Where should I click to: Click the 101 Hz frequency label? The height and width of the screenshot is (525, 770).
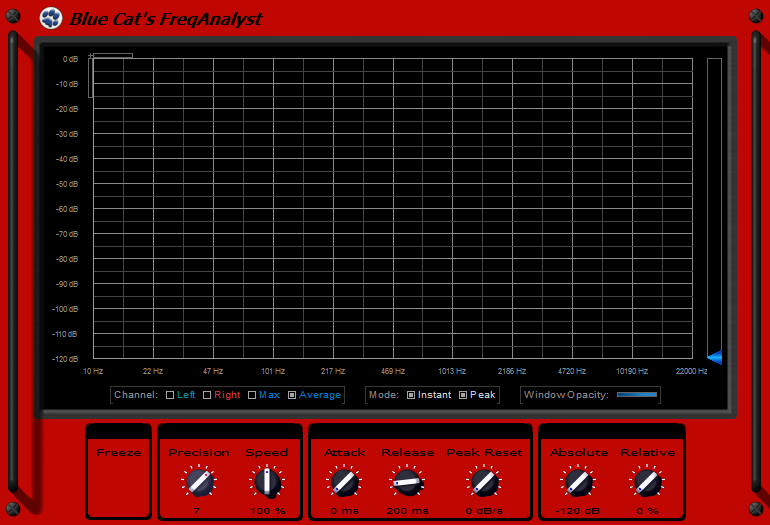point(273,371)
